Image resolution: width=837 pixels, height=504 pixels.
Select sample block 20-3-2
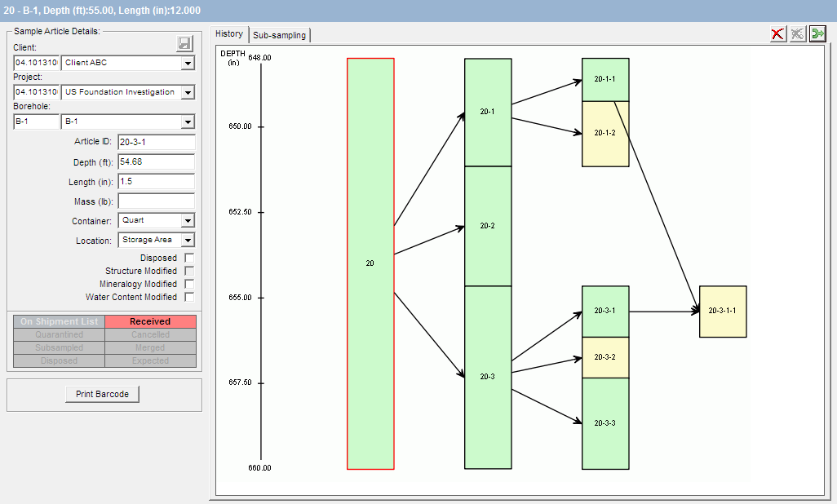click(x=605, y=357)
